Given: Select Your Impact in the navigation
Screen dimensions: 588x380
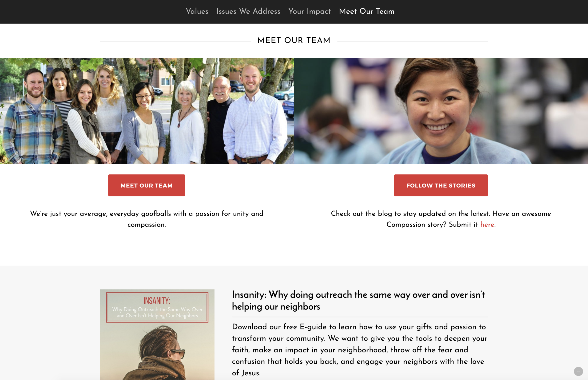Looking at the screenshot, I should click(x=310, y=11).
